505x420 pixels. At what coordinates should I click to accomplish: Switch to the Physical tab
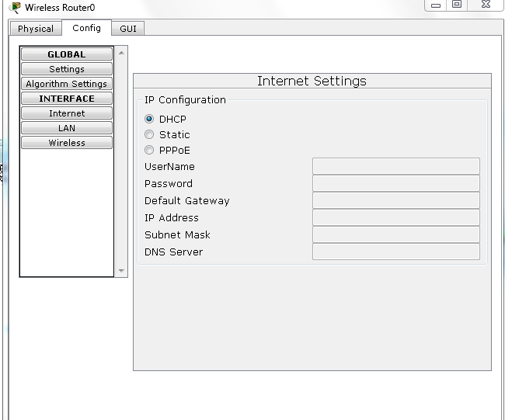point(36,29)
